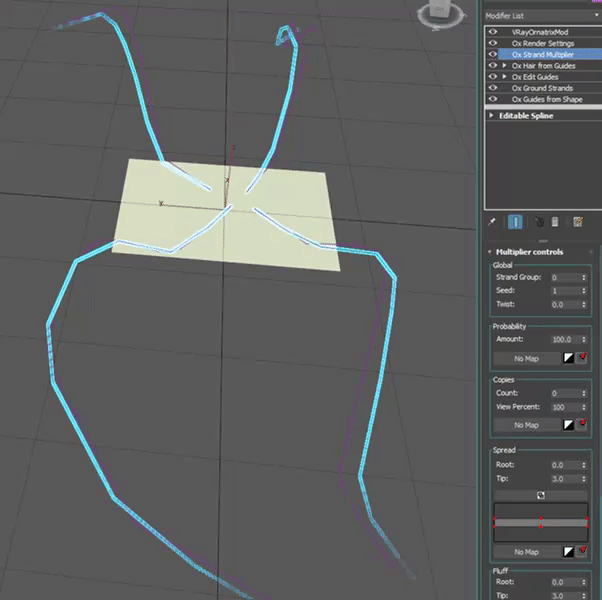602x600 pixels.
Task: Open Configure Modifier Sets icon
Action: (578, 223)
